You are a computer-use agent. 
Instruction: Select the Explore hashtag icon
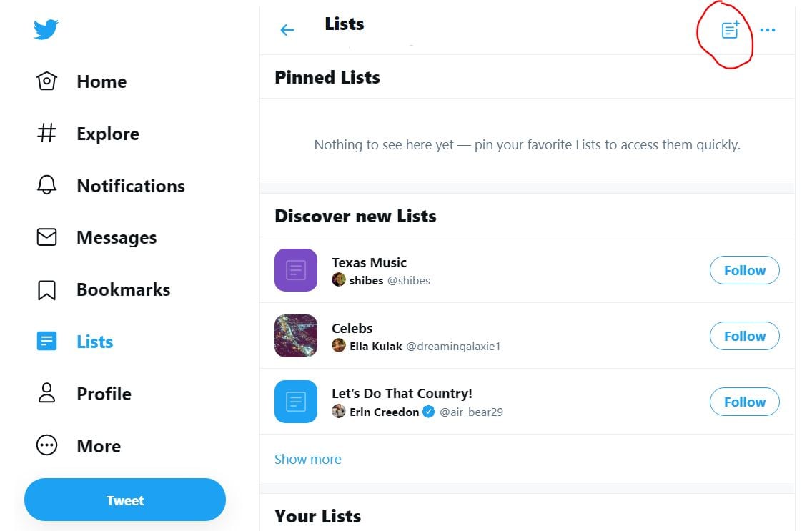point(46,133)
